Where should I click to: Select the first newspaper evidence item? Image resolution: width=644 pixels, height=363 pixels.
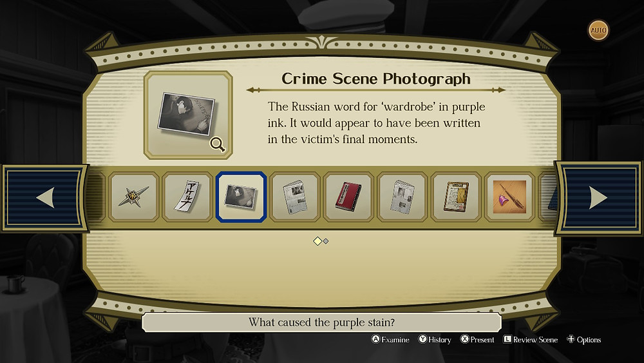(295, 197)
